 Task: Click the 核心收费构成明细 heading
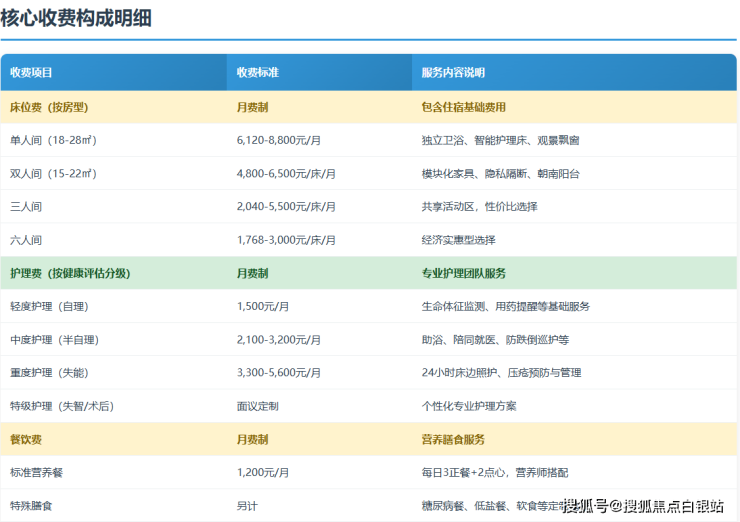click(76, 17)
